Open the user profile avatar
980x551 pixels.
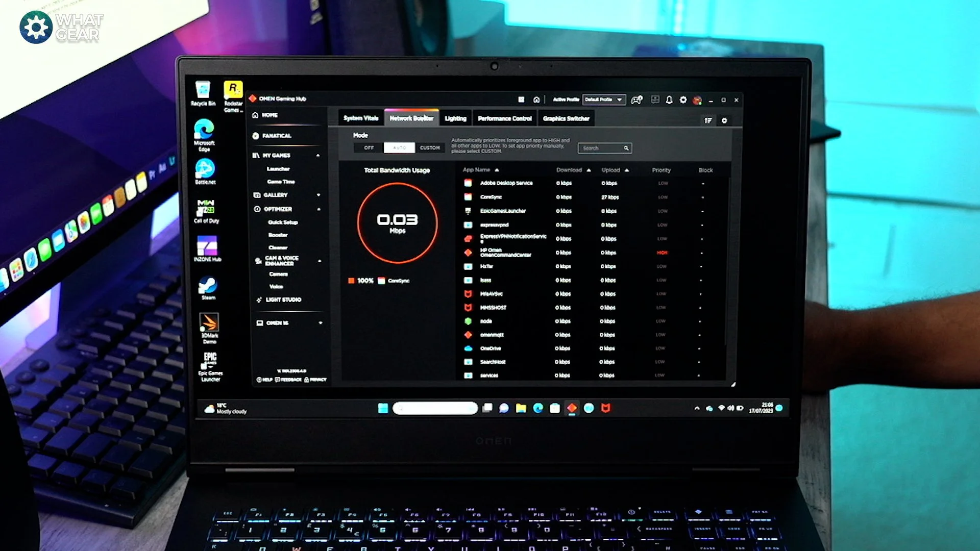click(x=697, y=100)
